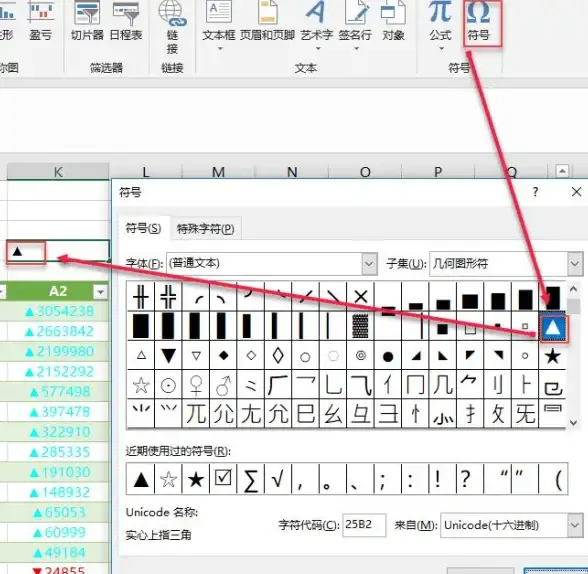
Task: Insert a 盈亏 win/loss sparkline
Action: (40, 21)
